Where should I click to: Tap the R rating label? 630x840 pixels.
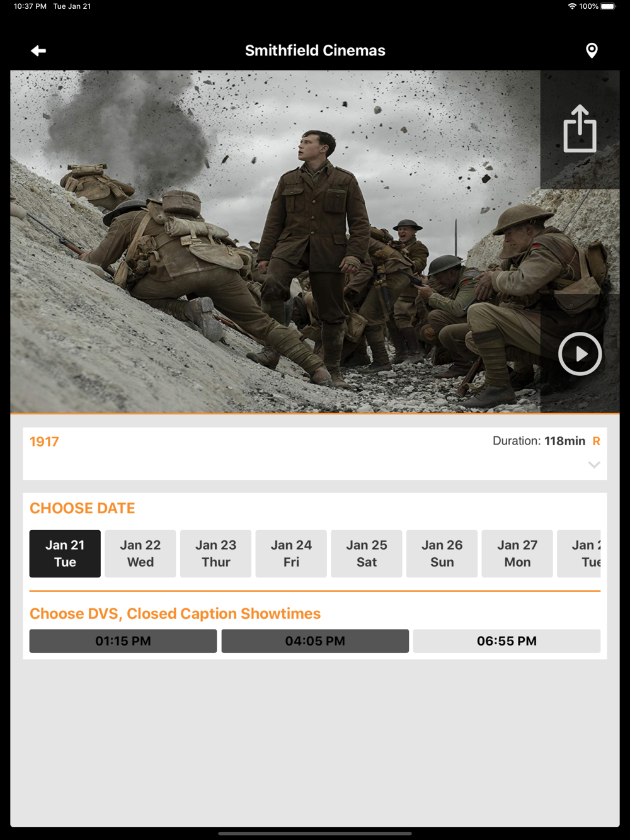[596, 441]
